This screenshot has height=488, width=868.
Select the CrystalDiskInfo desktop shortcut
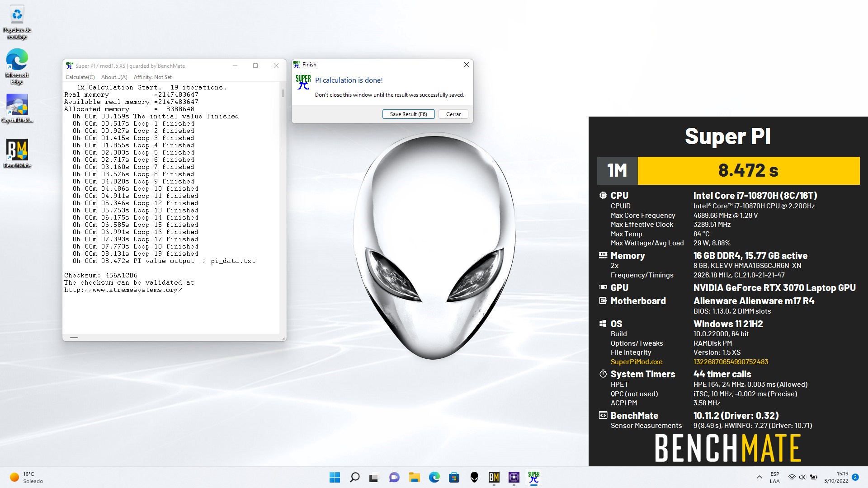point(17,108)
